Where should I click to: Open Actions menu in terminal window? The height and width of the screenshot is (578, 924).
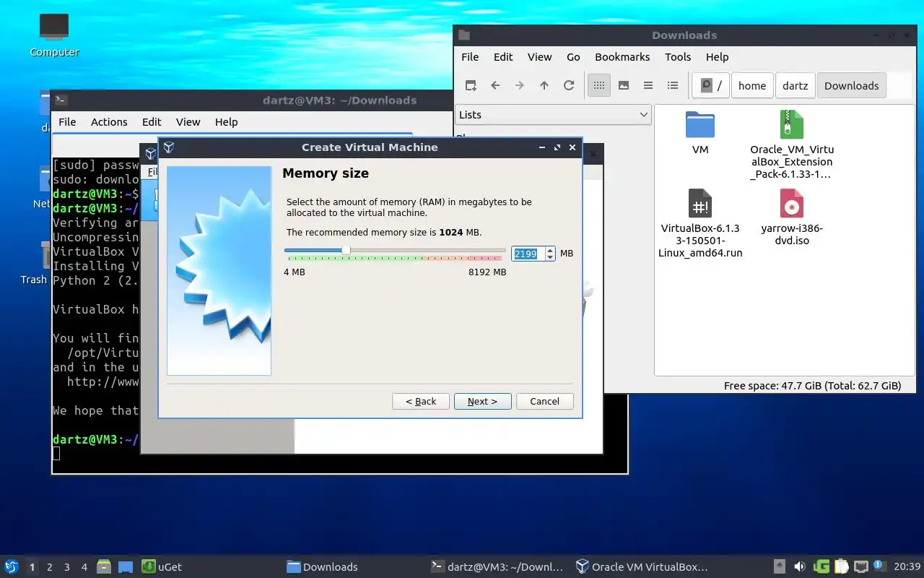click(x=109, y=121)
